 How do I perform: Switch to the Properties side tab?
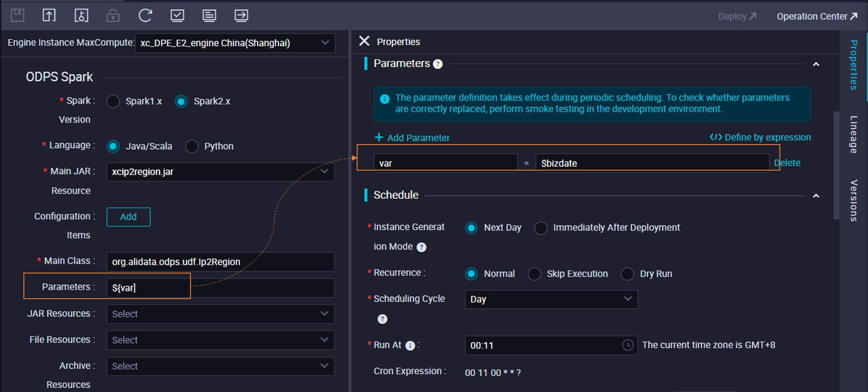[853, 65]
